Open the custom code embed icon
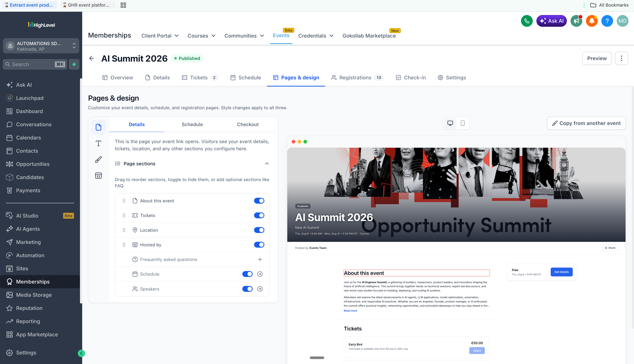Image resolution: width=634 pixels, height=364 pixels. click(x=98, y=176)
